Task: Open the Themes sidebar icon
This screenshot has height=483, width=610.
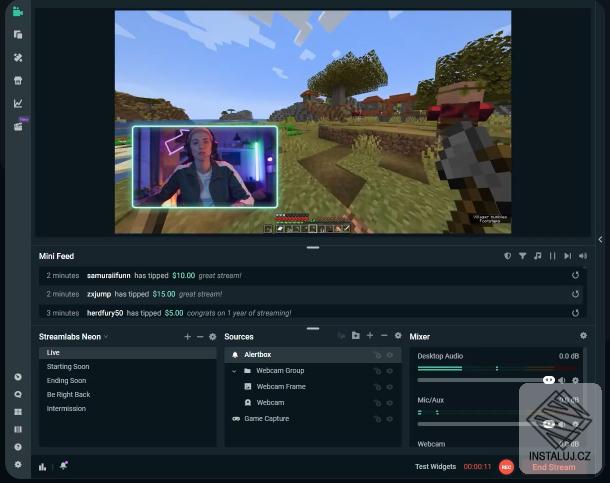Action: tap(18, 58)
